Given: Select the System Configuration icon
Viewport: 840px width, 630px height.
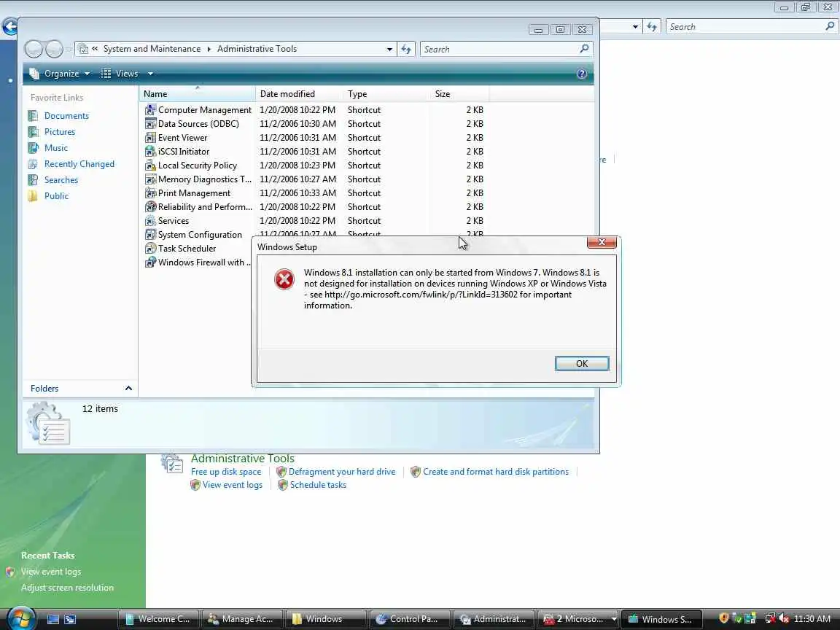Looking at the screenshot, I should (150, 235).
